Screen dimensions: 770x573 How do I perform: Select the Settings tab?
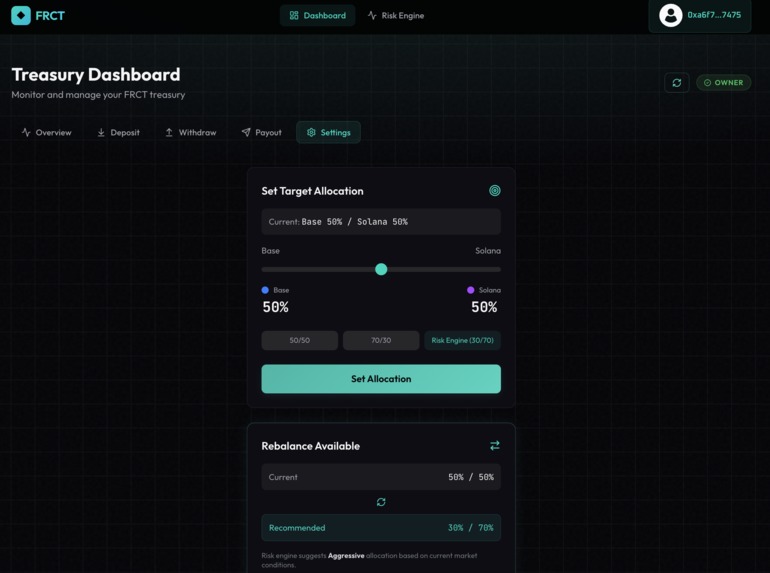point(328,133)
